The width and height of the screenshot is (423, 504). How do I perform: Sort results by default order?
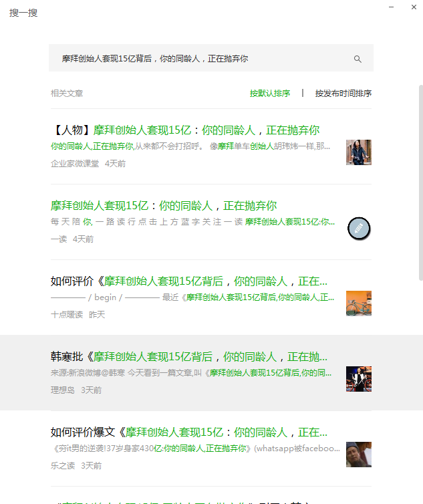(x=270, y=93)
